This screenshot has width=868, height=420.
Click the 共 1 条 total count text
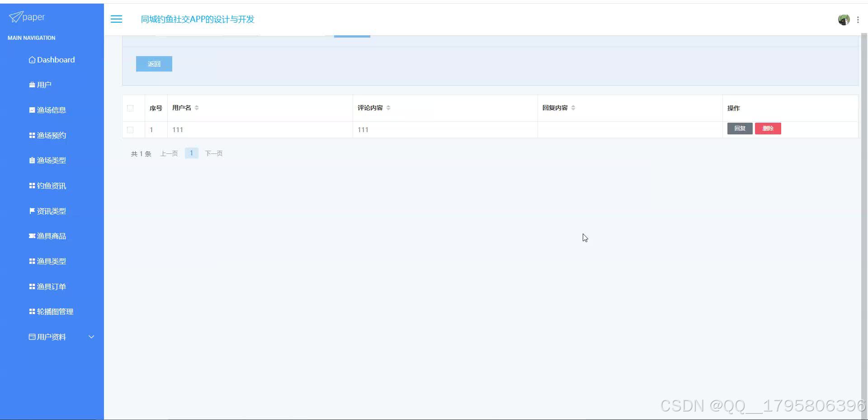141,154
